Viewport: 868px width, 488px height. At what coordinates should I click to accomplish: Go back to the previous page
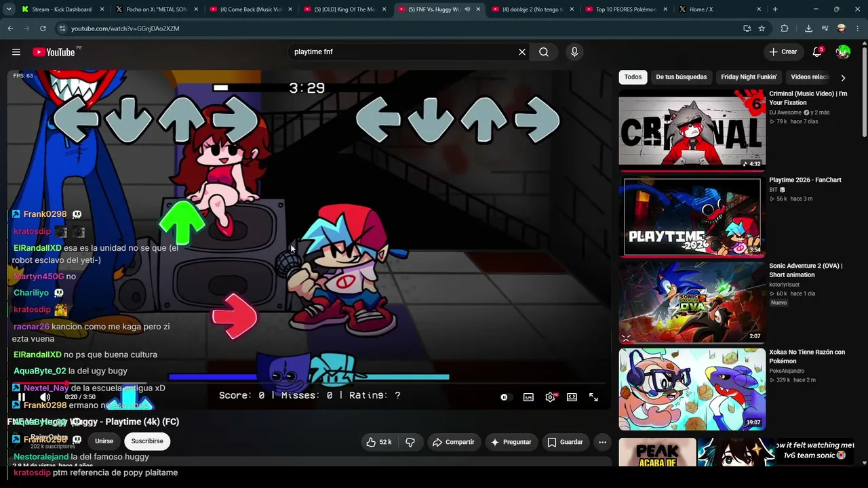[x=10, y=28]
